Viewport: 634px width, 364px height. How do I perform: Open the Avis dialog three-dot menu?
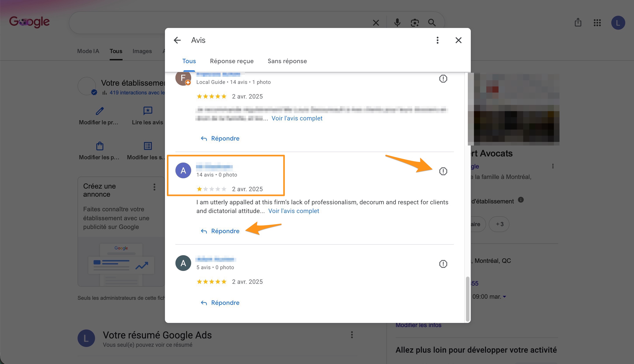[437, 40]
